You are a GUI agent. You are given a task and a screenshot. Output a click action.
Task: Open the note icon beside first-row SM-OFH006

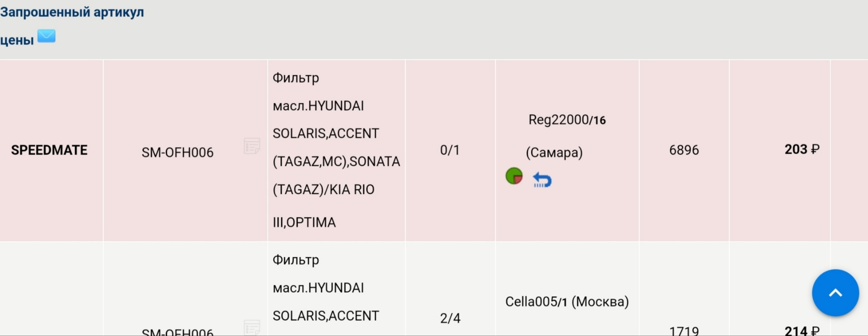pyautogui.click(x=252, y=146)
